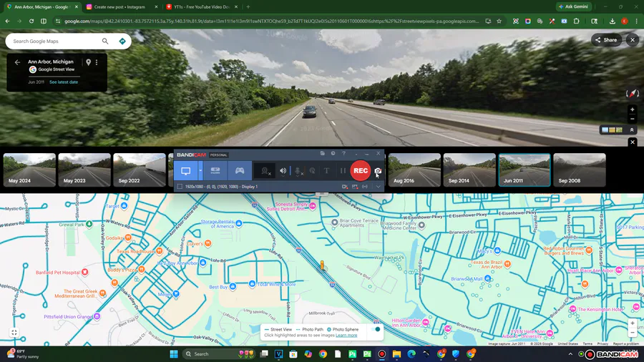Open the three-dot menu in Street View panel

click(x=97, y=62)
